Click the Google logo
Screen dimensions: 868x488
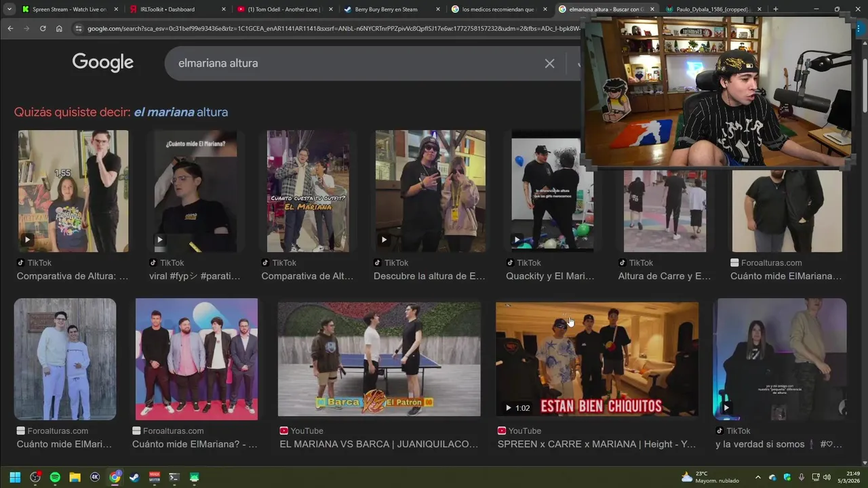(103, 62)
